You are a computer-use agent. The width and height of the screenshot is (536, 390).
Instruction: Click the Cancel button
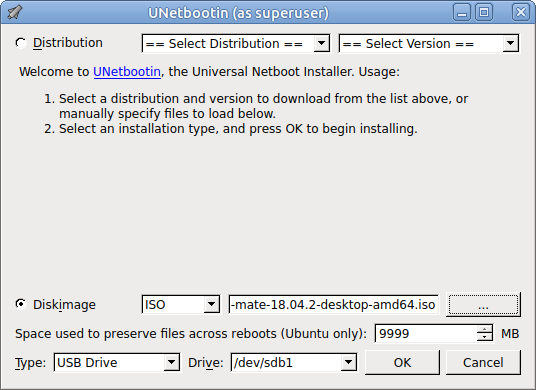tap(483, 362)
